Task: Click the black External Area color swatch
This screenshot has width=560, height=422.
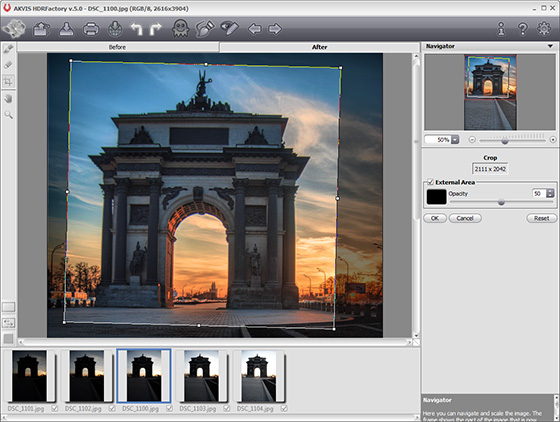Action: [x=436, y=197]
